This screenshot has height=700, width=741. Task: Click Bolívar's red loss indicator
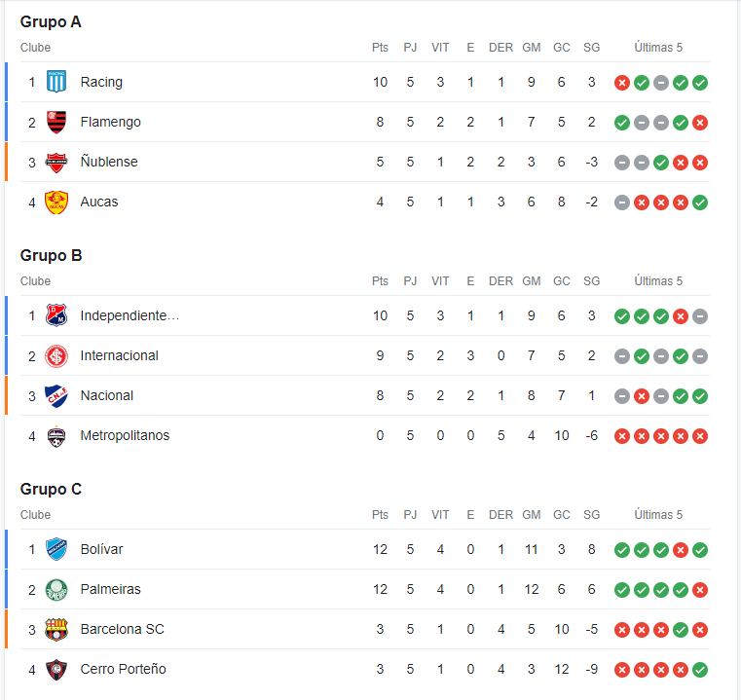680,550
